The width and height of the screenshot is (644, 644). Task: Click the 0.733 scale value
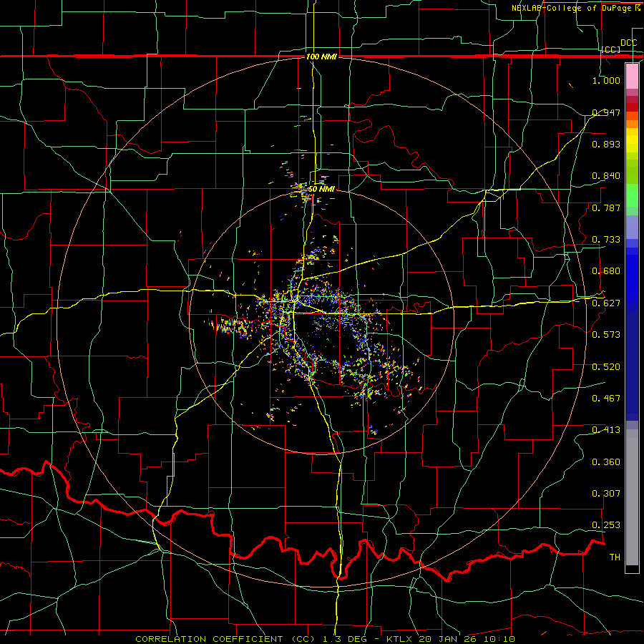pyautogui.click(x=606, y=240)
